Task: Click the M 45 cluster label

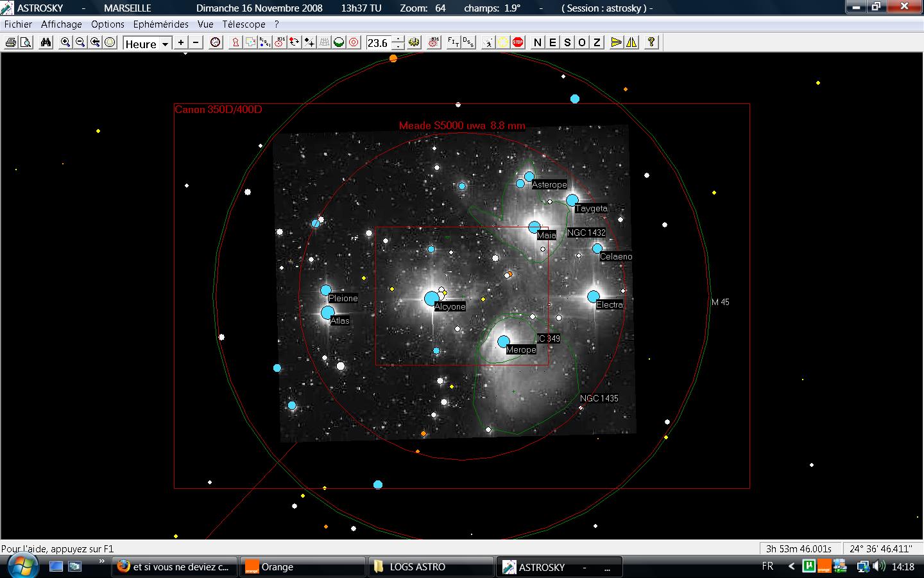Action: pos(721,302)
